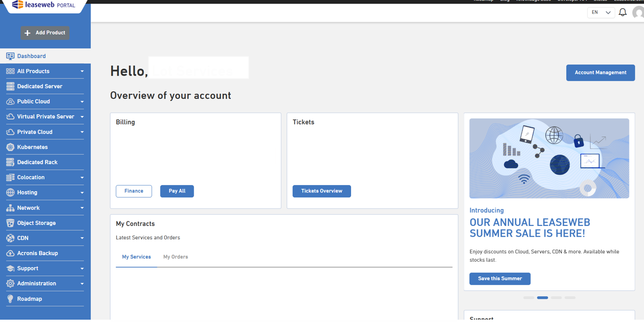Open notifications bell icon
The height and width of the screenshot is (322, 644).
point(623,13)
